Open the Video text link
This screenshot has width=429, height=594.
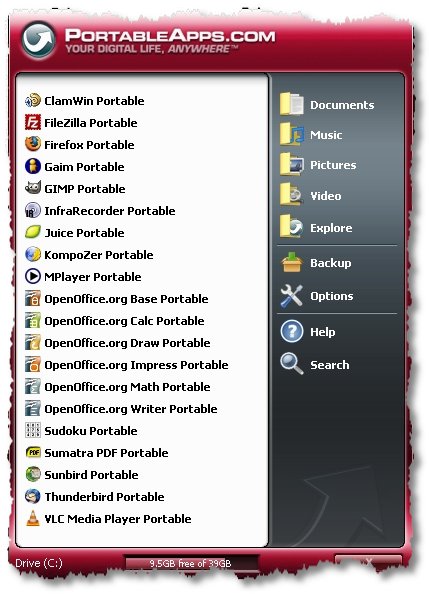[x=326, y=196]
